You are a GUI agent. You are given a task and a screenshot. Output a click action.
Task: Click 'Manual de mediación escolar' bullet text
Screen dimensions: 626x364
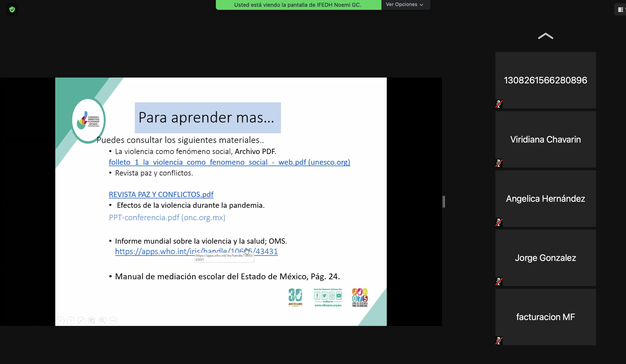click(227, 276)
